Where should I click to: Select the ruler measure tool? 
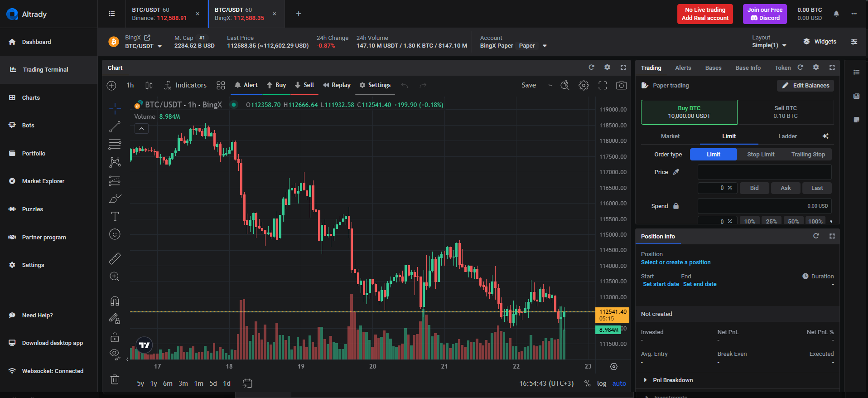(x=115, y=258)
